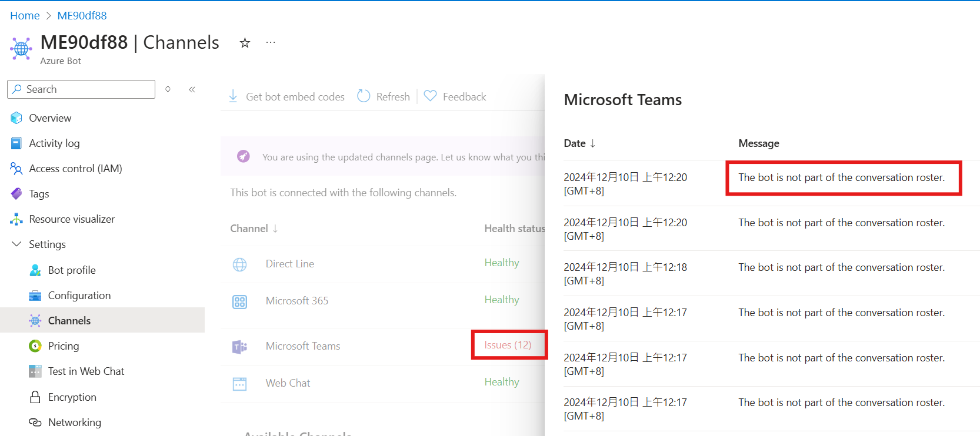Click Get bot embed codes
The image size is (980, 436).
point(295,97)
